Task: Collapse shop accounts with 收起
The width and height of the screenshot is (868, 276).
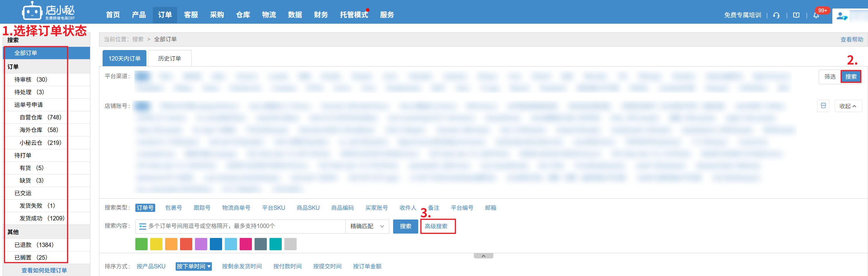Action: (848, 106)
